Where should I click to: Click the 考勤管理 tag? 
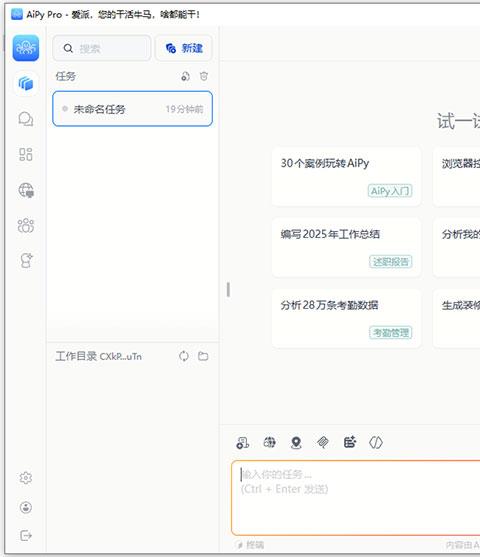coord(390,333)
